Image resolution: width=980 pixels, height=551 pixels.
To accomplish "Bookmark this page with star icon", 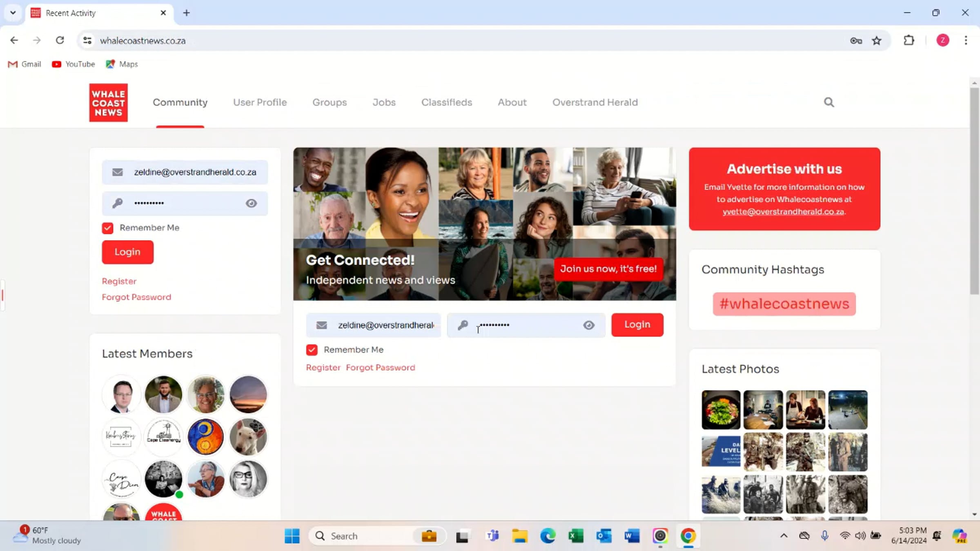I will (x=876, y=40).
